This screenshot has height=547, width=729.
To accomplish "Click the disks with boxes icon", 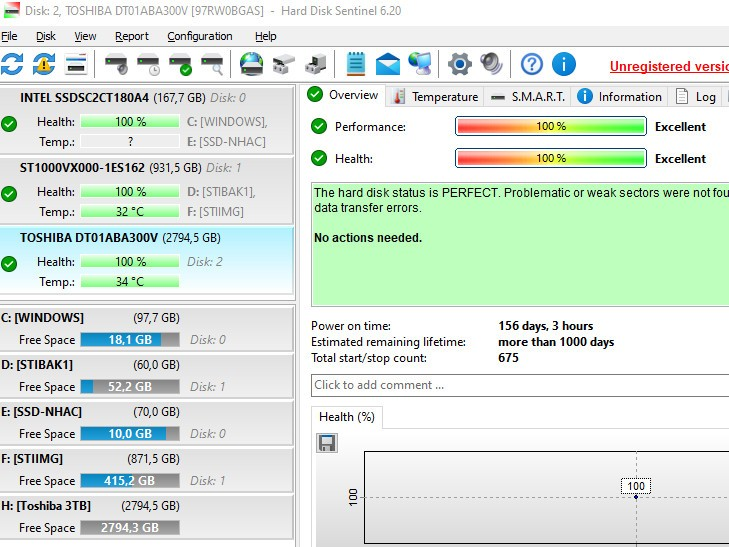I will [284, 64].
